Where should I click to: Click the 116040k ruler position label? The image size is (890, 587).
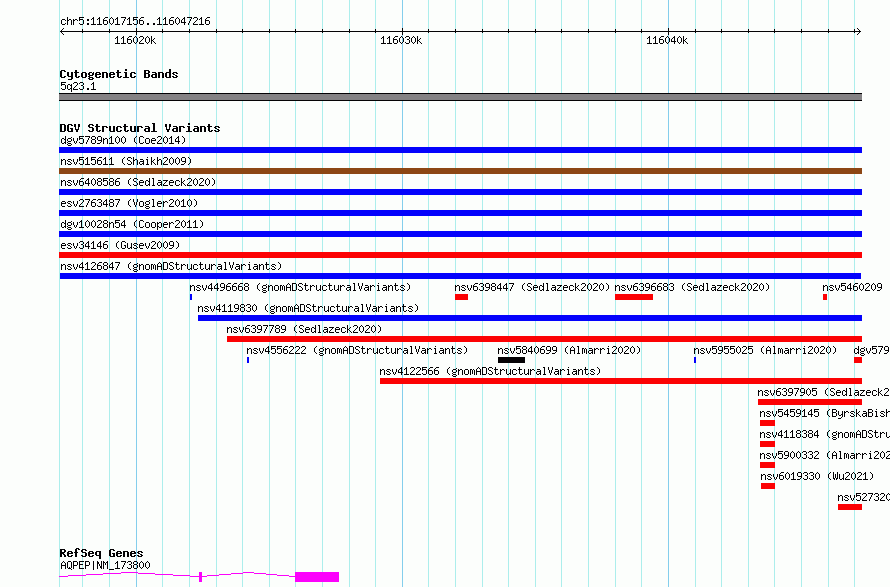tap(667, 40)
